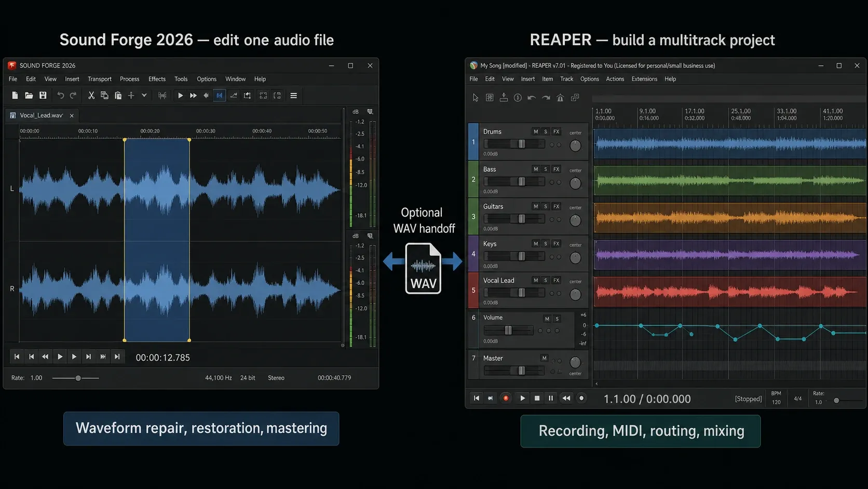
Task: Open the Tools menu in Sound Forge
Action: click(x=181, y=79)
